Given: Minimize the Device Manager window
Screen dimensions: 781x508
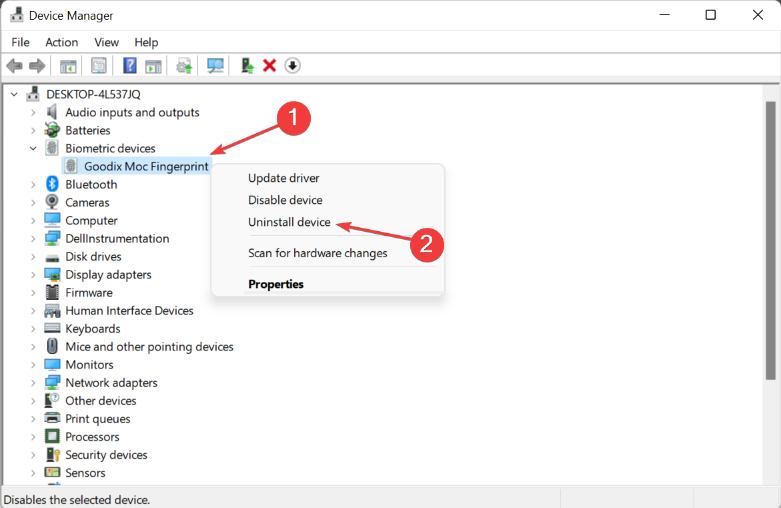Looking at the screenshot, I should tap(664, 15).
